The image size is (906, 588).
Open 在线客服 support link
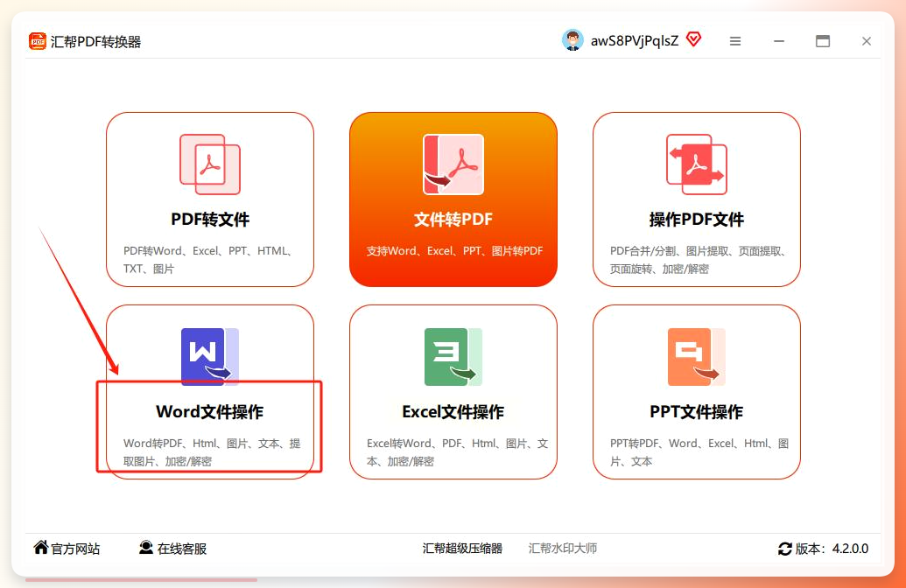[x=182, y=549]
